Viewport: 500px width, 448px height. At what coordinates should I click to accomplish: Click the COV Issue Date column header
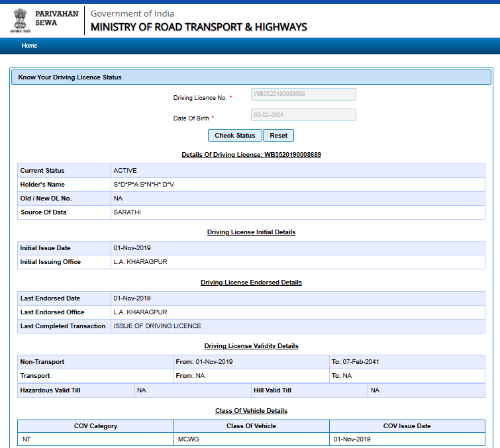point(407,426)
